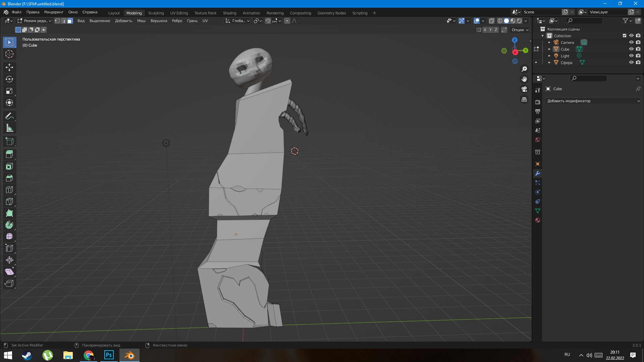Image resolution: width=644 pixels, height=362 pixels.
Task: Open the Render properties tab
Action: [x=538, y=102]
